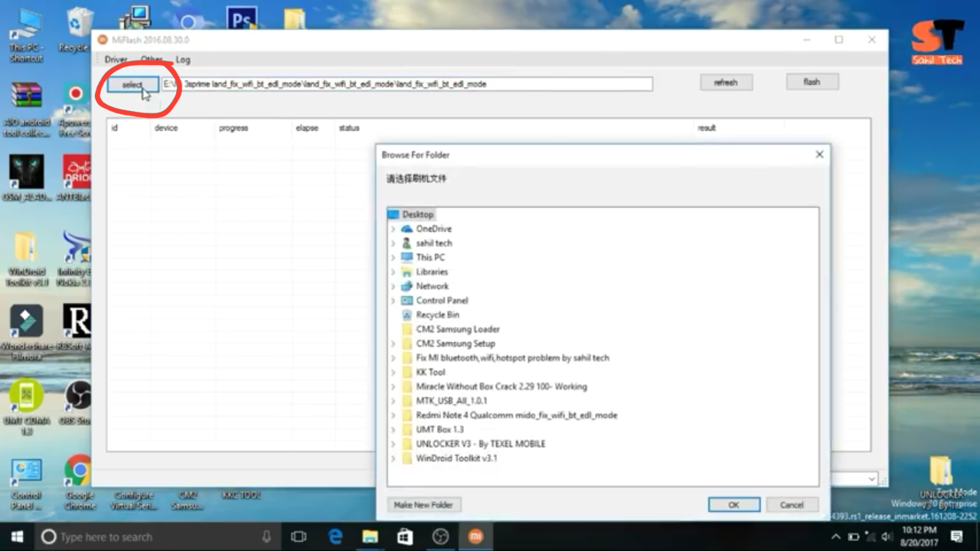Show hidden system tray icons
This screenshot has height=551, width=980.
click(836, 537)
